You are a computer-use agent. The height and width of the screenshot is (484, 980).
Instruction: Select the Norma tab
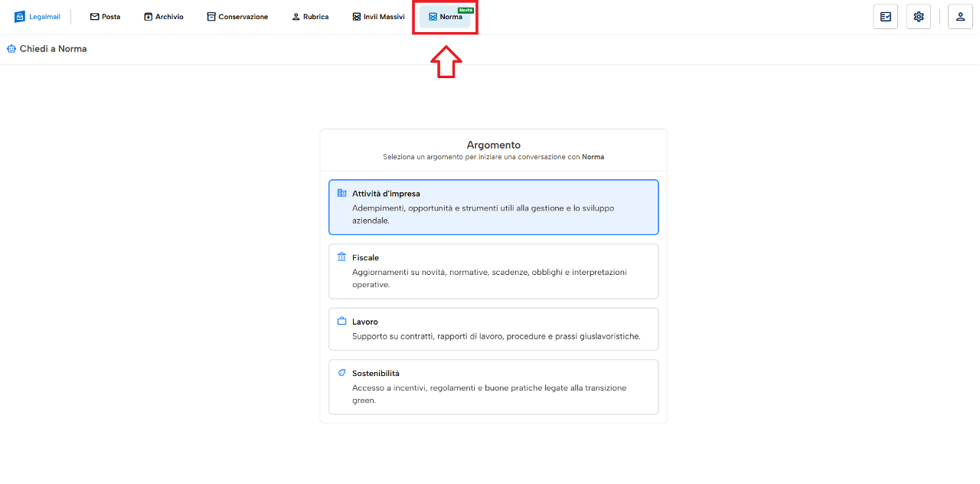(x=446, y=17)
